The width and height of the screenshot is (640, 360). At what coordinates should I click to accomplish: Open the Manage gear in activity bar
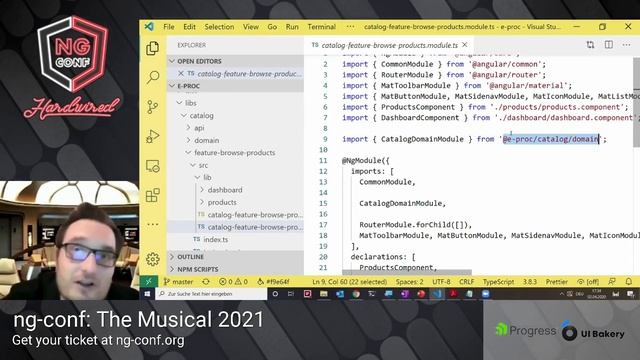coord(153,259)
